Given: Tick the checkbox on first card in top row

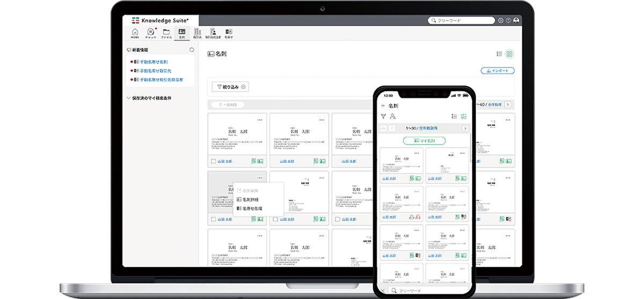Looking at the screenshot, I should pyautogui.click(x=214, y=161).
